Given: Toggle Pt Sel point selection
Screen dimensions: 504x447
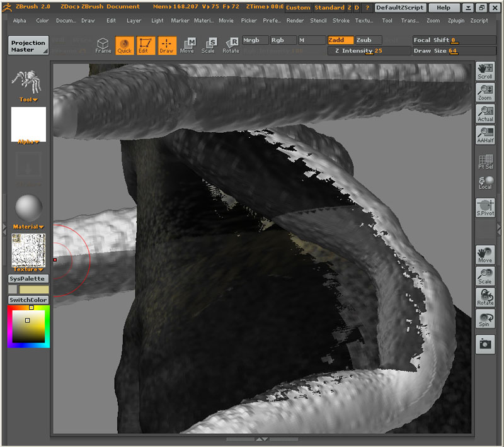Looking at the screenshot, I should pos(485,162).
